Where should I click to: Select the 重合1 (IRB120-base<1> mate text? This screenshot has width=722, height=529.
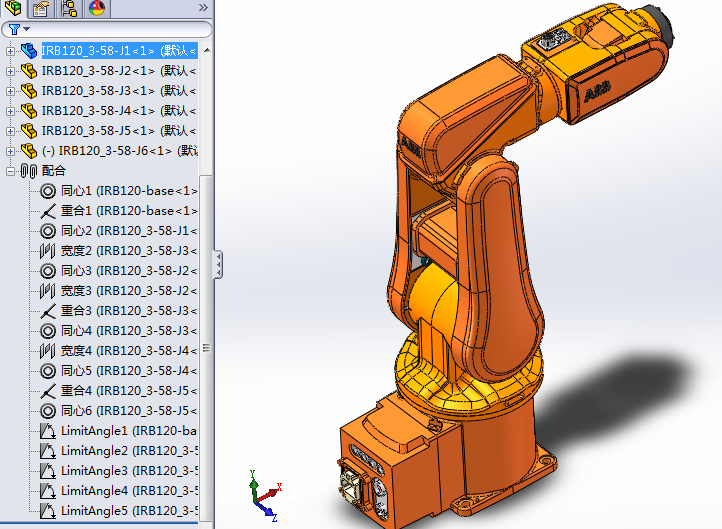tap(129, 211)
